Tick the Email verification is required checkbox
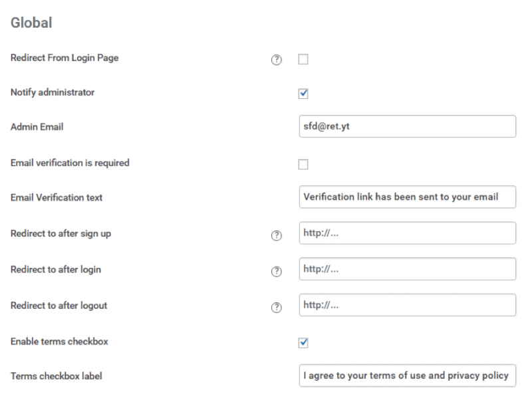532x396 pixels. pyautogui.click(x=303, y=164)
